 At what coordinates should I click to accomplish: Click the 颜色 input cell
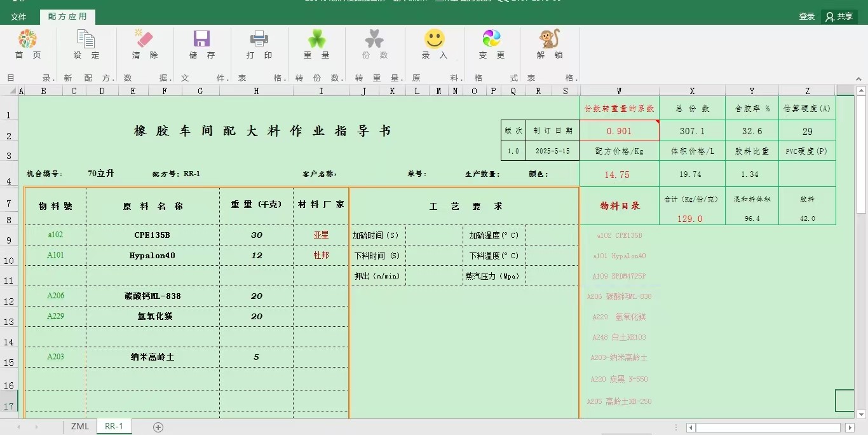(562, 173)
